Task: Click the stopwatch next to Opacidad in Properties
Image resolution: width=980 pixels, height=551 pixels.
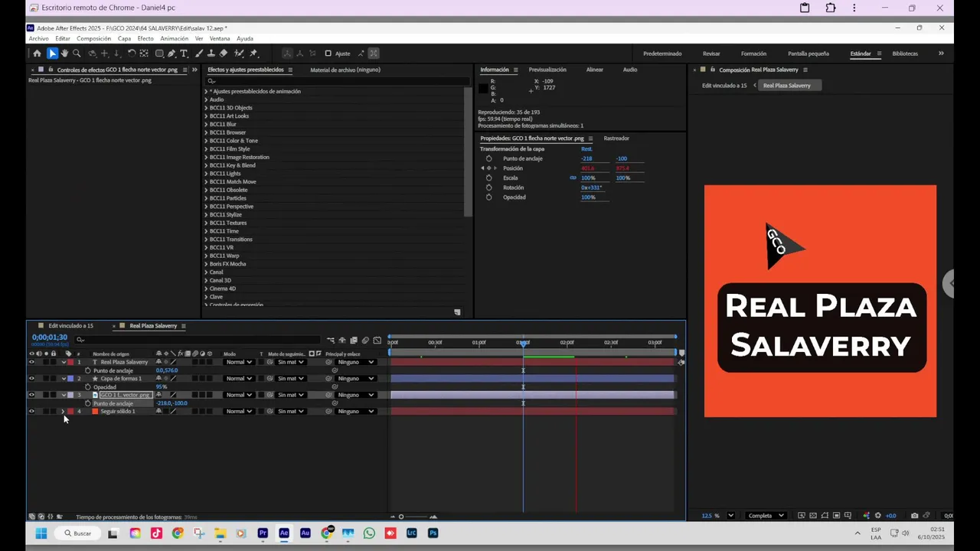Action: point(489,197)
